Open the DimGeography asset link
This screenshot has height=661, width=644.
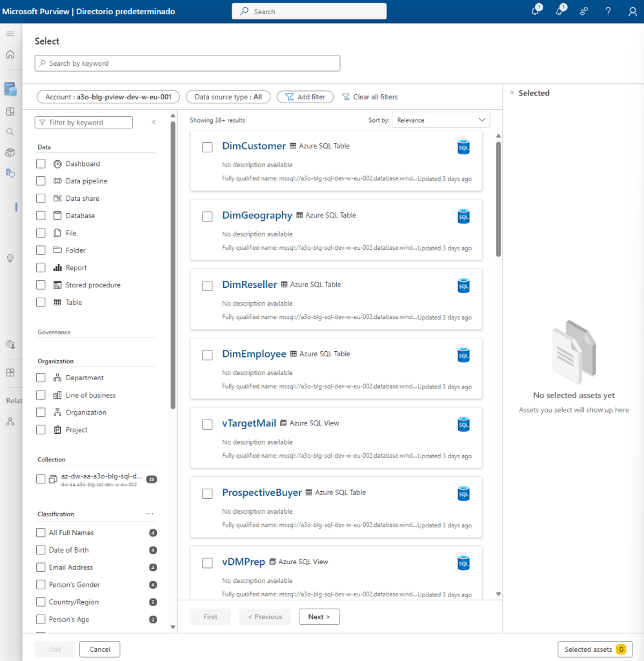(x=257, y=216)
